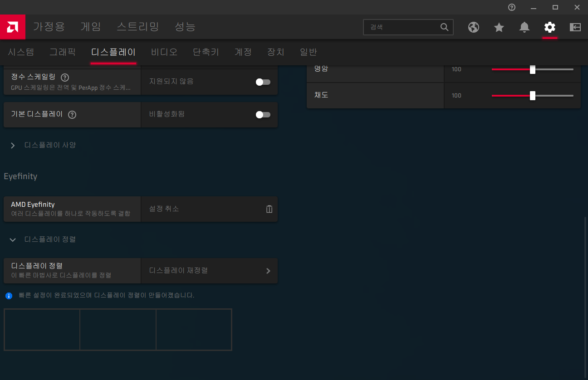Click the 채도 slider handle
588x380 pixels.
coord(533,96)
